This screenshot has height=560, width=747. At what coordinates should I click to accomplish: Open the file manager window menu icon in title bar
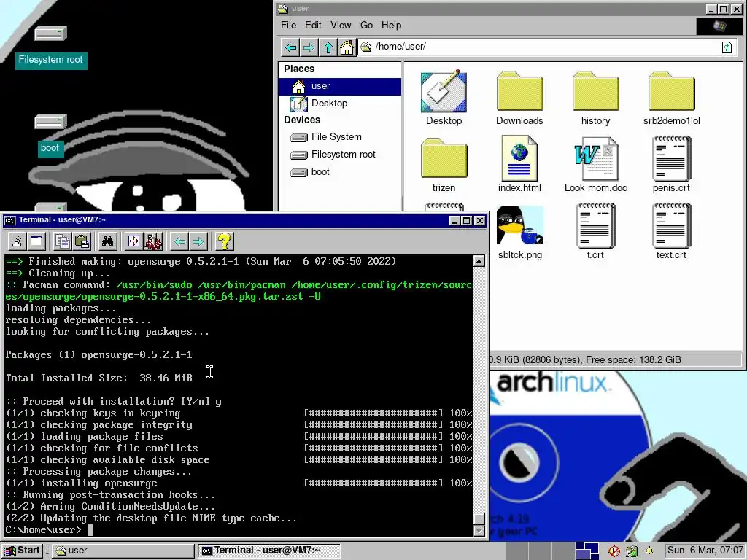click(283, 9)
